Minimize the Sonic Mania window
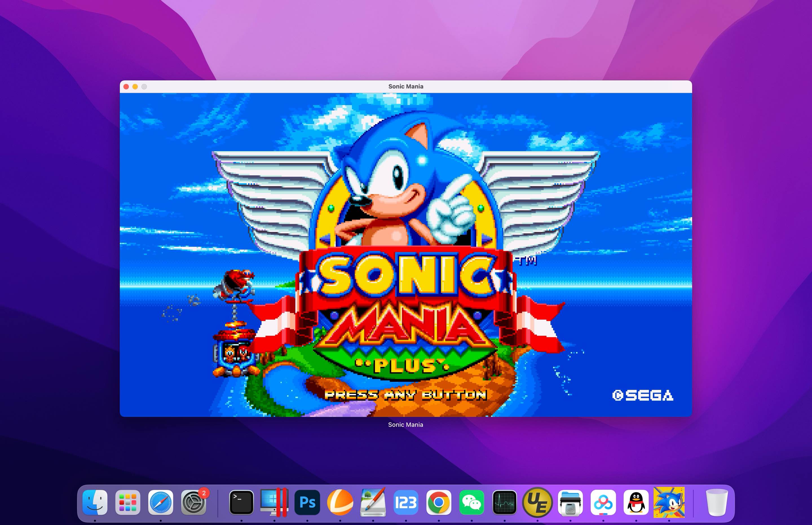Screen dimensions: 812x525 pos(135,87)
